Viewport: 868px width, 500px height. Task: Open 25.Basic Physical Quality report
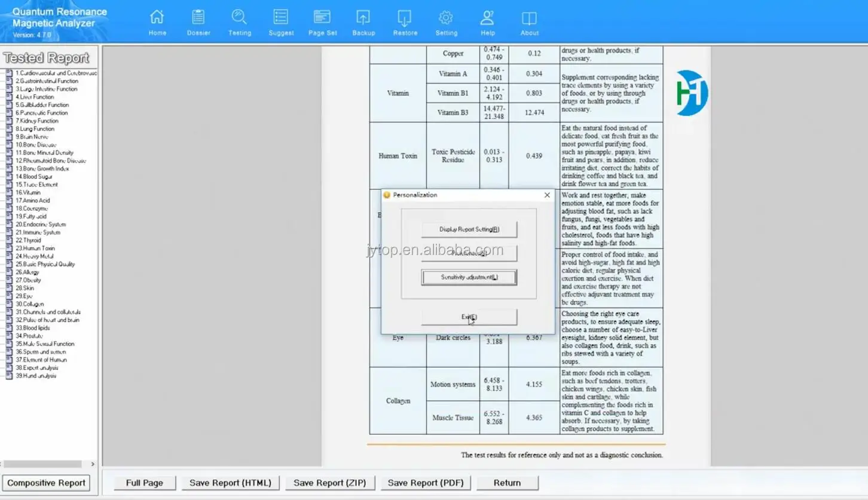pos(45,264)
